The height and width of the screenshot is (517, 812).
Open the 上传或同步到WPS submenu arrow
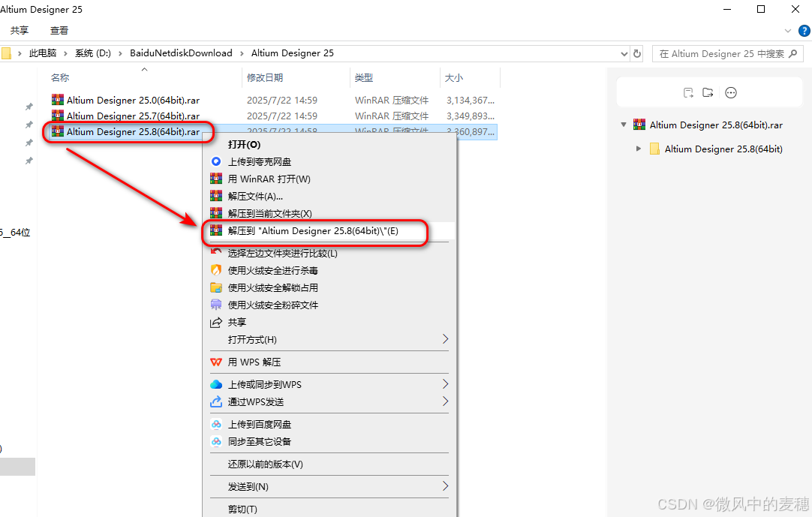[445, 384]
